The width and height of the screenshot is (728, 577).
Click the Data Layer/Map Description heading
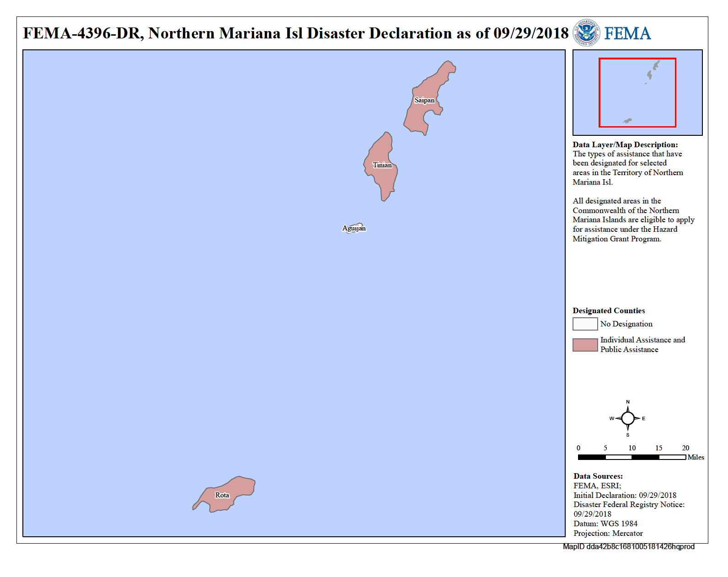pyautogui.click(x=625, y=144)
